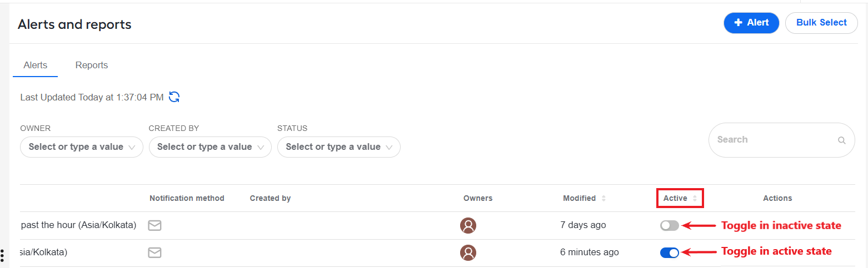Click the email icon in the second alert row

[154, 252]
